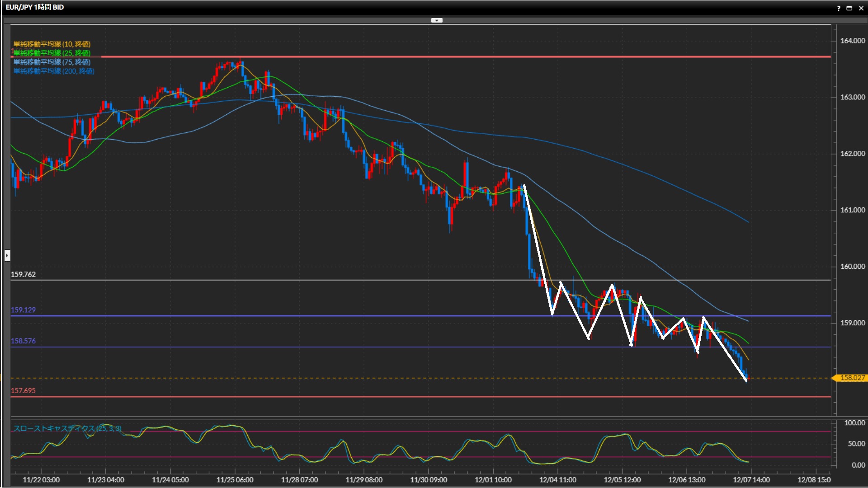Screen dimensions: 868x488
Task: Click the yellow 158.027 current price tag
Action: [x=852, y=378]
